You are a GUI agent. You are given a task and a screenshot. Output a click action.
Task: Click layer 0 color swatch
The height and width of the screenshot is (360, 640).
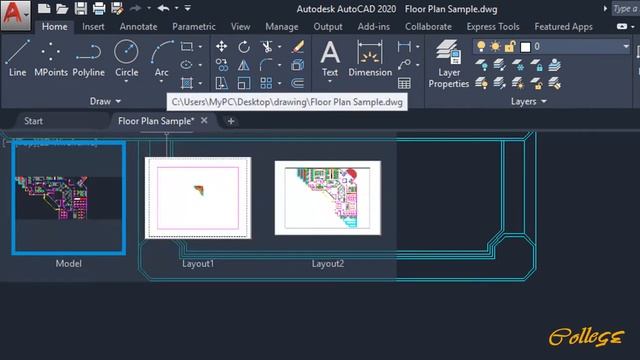tap(525, 47)
